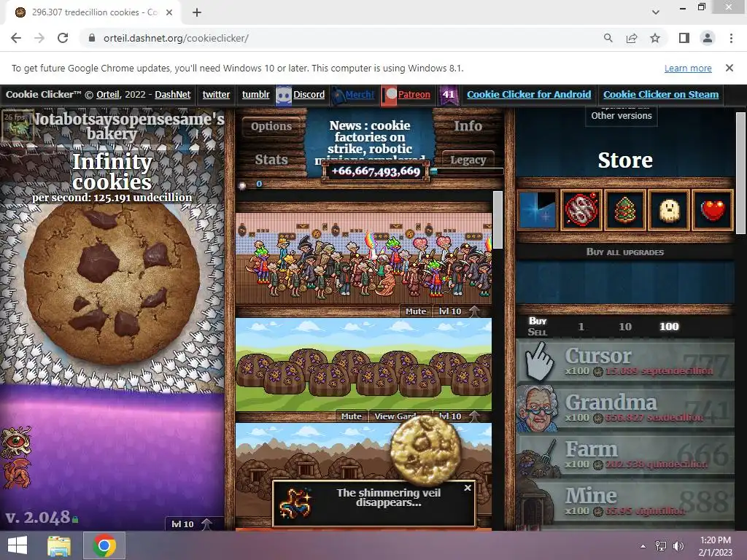The width and height of the screenshot is (747, 560).
Task: Open Chrome profile avatar
Action: coord(708,38)
